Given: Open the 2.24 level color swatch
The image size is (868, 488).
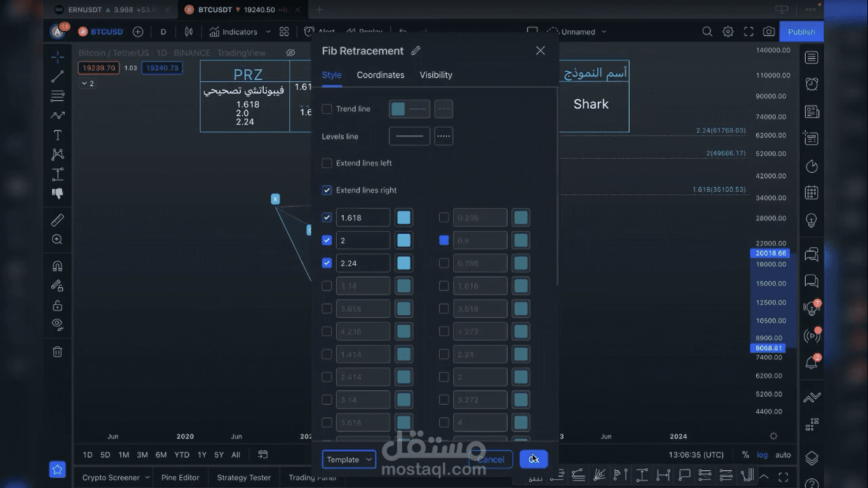Looking at the screenshot, I should pyautogui.click(x=403, y=263).
